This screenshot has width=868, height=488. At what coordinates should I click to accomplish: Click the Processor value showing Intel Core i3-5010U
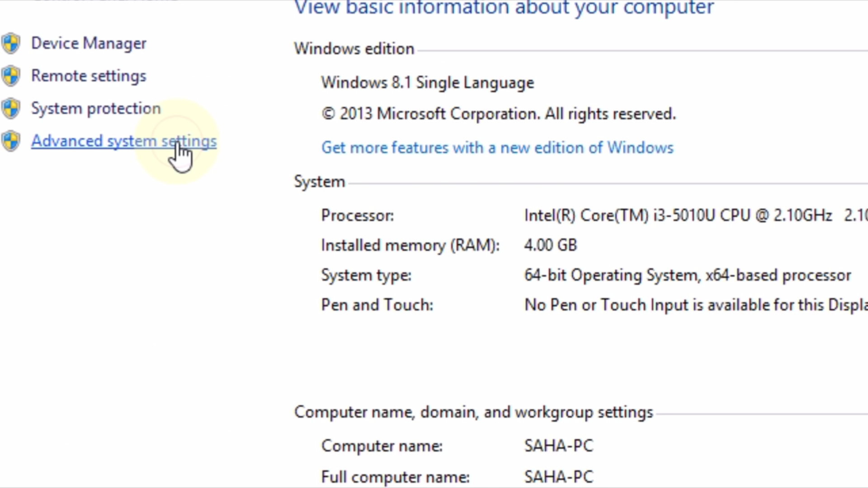(x=678, y=215)
